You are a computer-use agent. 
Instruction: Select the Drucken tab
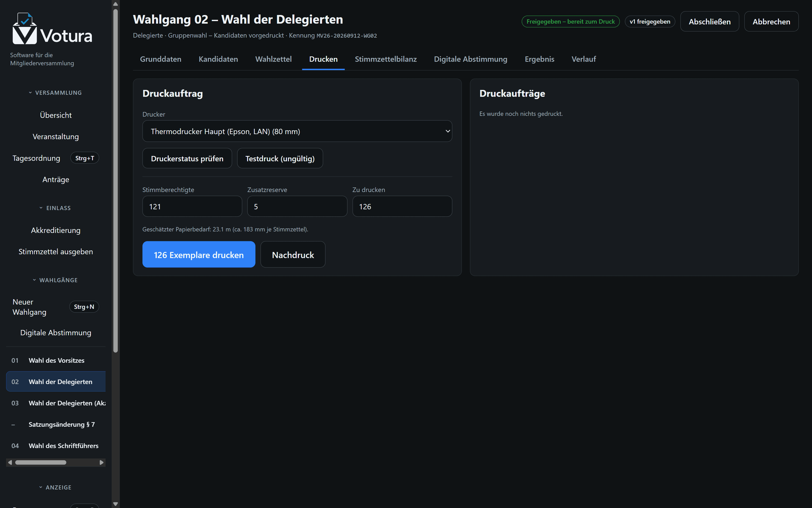click(323, 59)
